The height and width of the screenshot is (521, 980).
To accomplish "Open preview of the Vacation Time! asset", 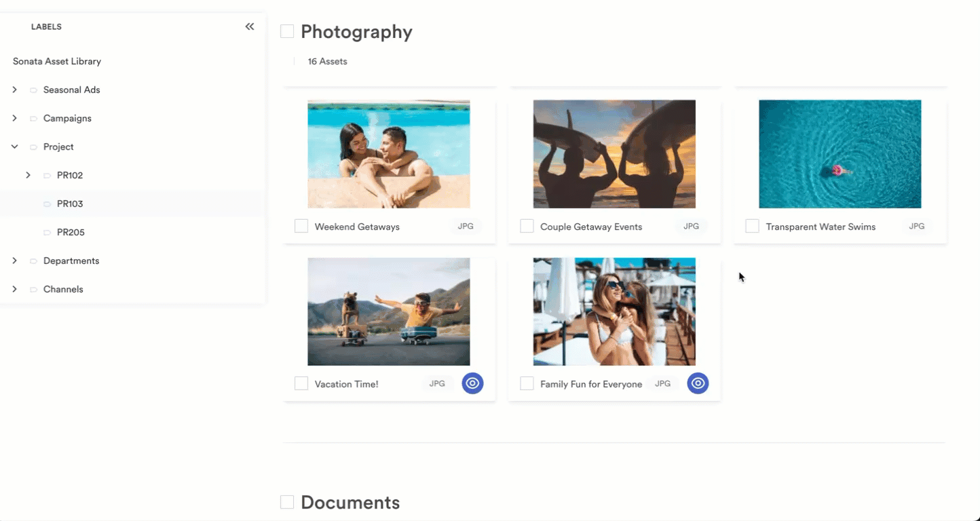I will click(472, 383).
